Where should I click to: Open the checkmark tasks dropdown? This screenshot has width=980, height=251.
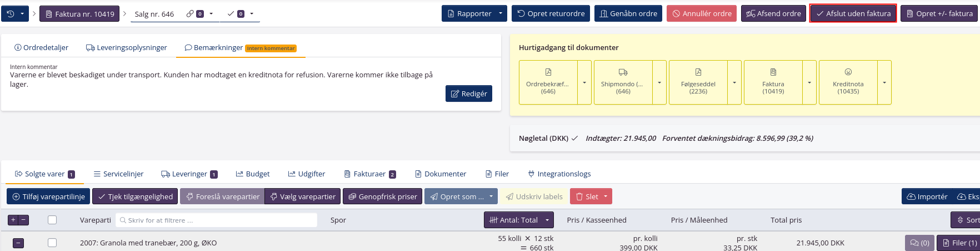click(241, 13)
